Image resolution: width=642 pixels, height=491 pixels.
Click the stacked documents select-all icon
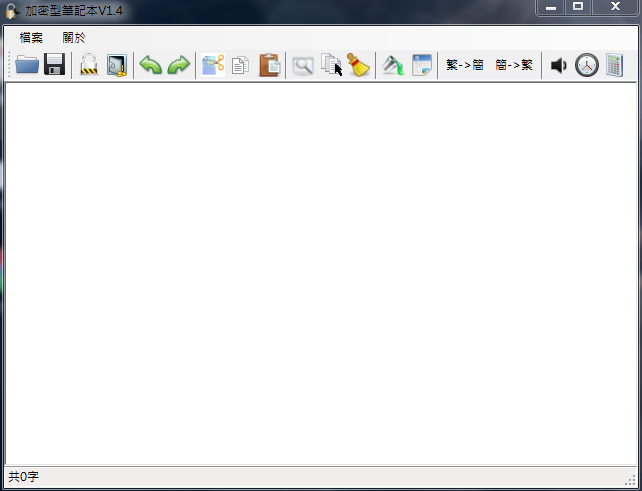point(331,64)
